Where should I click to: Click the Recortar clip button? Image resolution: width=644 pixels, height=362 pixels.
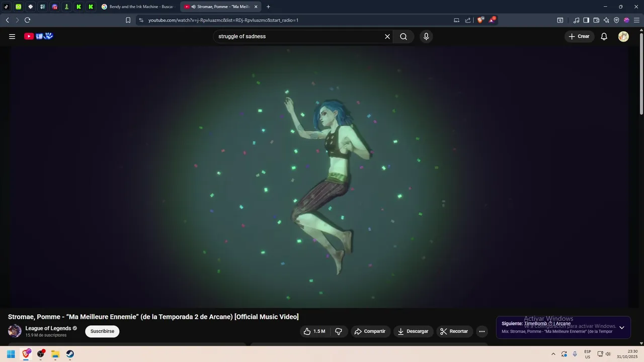[x=454, y=331]
